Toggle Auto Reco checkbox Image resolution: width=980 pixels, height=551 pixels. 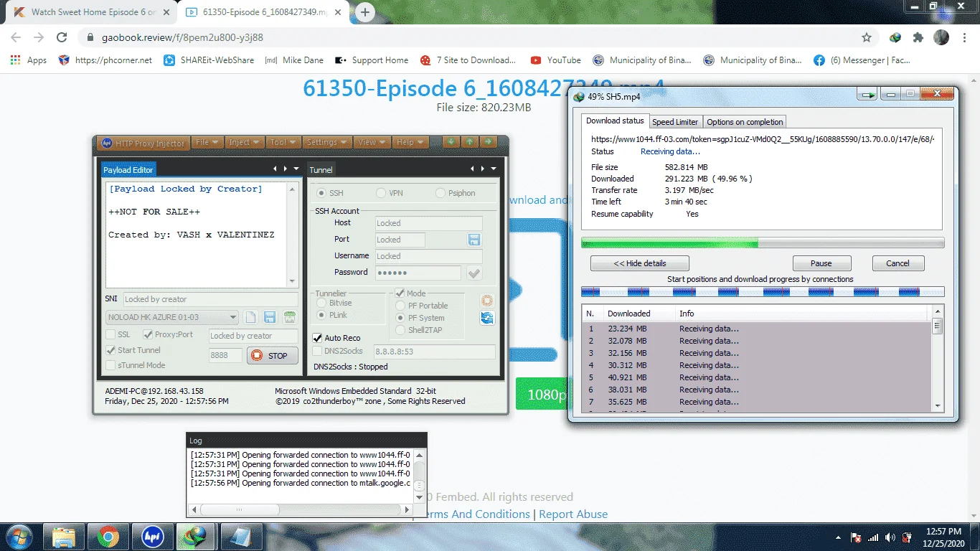(317, 338)
